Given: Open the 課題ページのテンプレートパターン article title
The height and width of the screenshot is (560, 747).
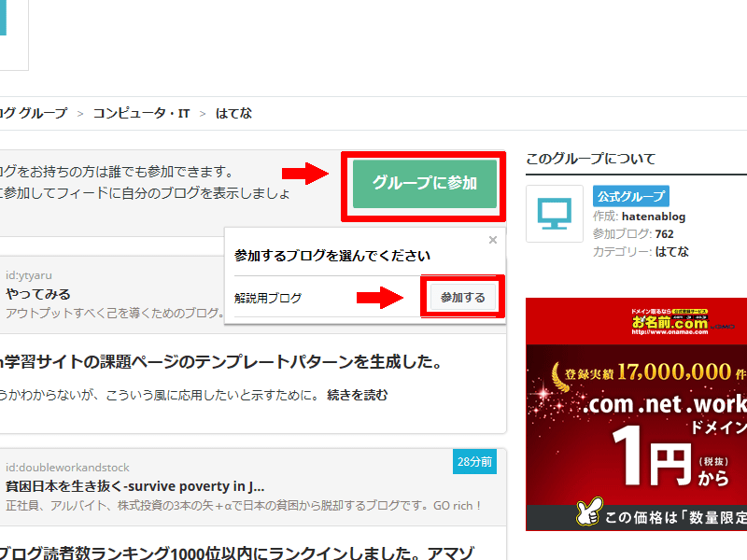Looking at the screenshot, I should 220,362.
